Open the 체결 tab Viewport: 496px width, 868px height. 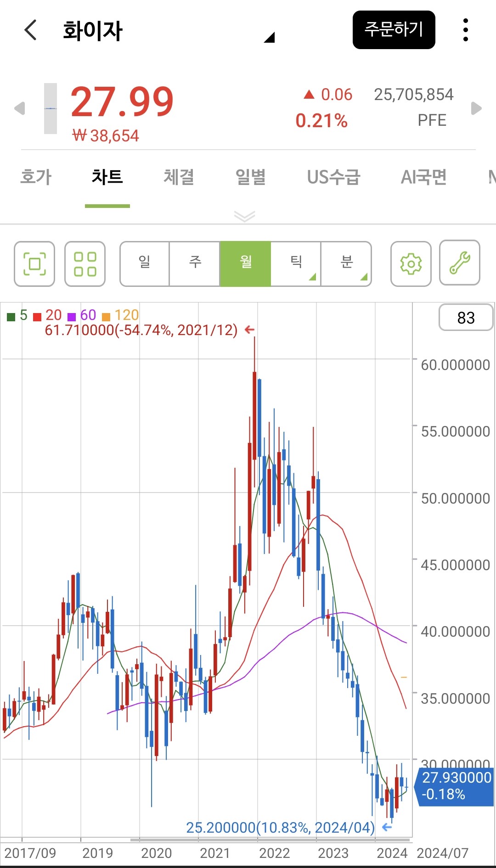point(179,177)
